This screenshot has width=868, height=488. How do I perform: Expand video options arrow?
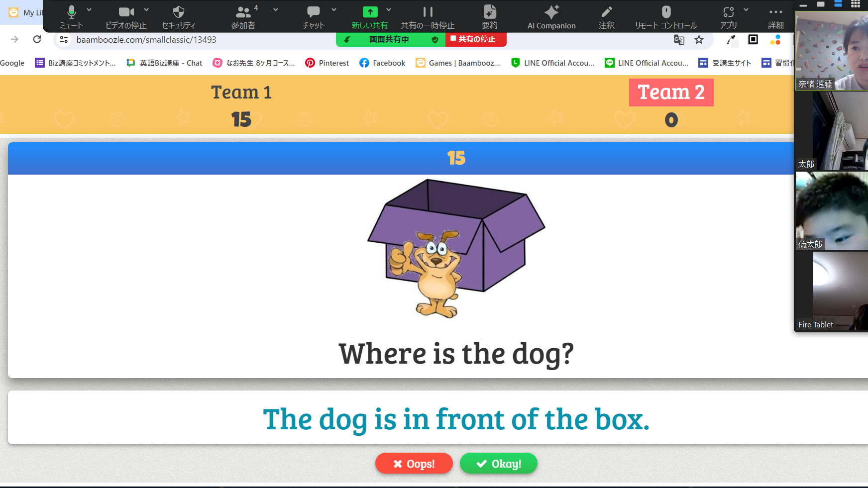(146, 9)
